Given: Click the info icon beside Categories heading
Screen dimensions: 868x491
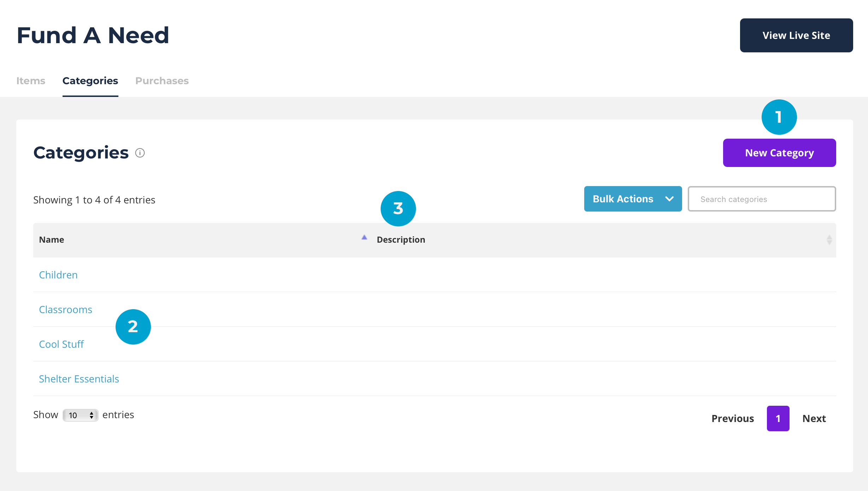Looking at the screenshot, I should 140,153.
